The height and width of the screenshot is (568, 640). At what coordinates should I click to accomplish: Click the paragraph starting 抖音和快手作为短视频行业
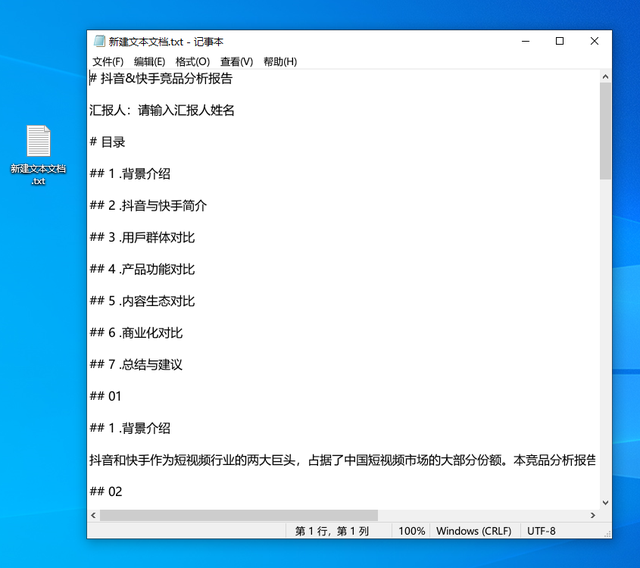pos(342,460)
